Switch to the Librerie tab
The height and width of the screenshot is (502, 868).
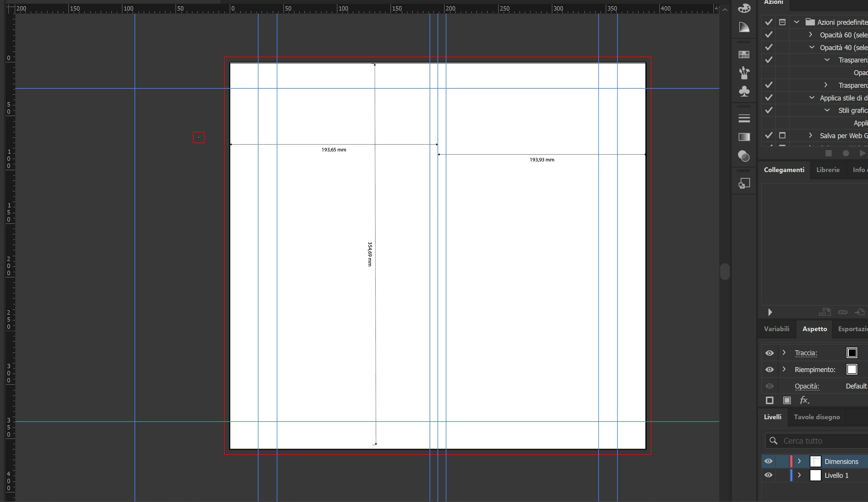pyautogui.click(x=828, y=170)
